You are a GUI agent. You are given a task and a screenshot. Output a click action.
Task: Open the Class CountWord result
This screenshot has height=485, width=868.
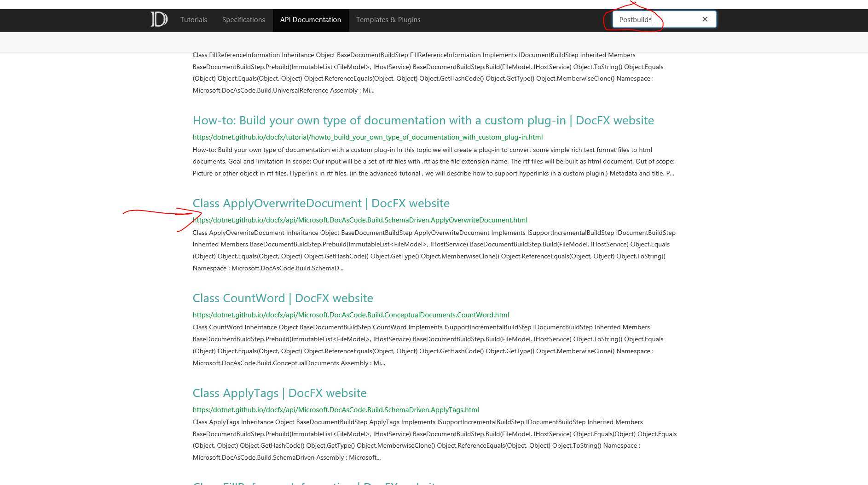(283, 298)
